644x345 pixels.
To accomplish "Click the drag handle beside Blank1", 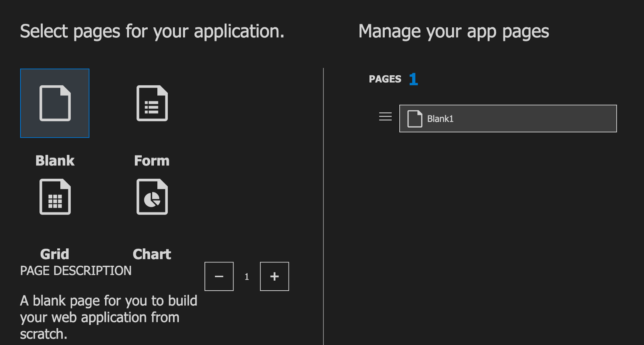I will coord(385,117).
